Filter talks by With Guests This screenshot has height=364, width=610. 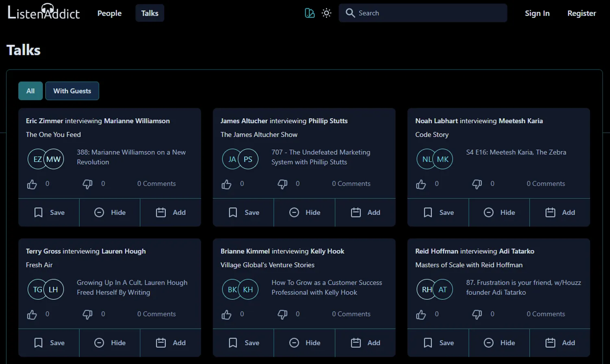pyautogui.click(x=72, y=91)
